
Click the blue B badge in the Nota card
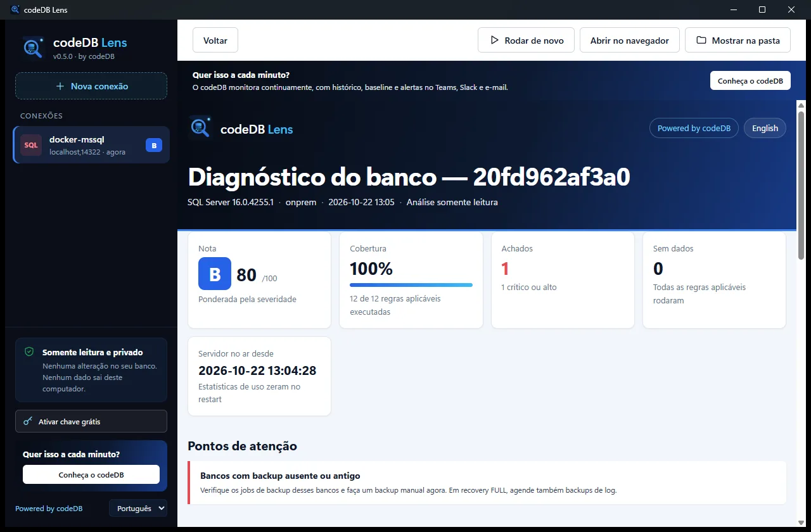click(x=215, y=274)
